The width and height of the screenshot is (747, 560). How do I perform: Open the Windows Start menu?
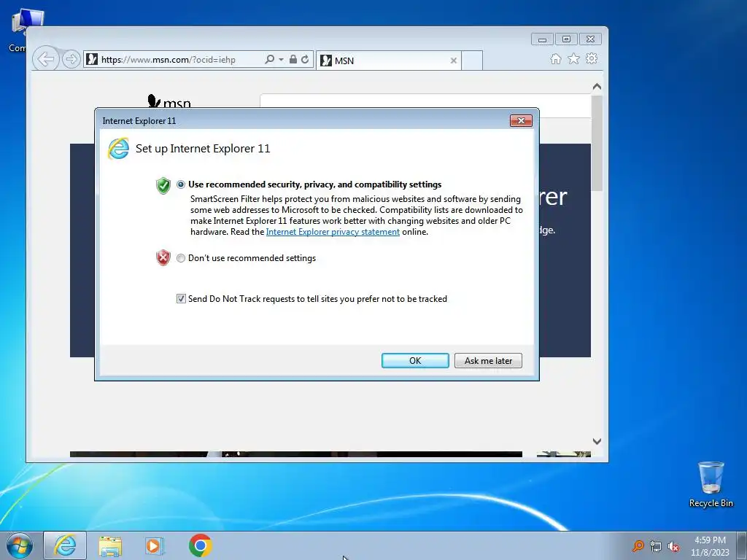(20, 545)
